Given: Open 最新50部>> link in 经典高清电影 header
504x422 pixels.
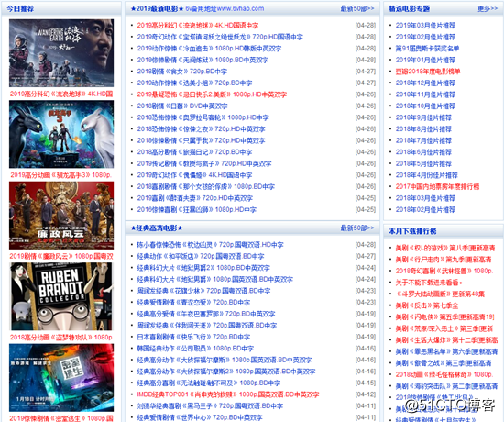Looking at the screenshot, I should [x=357, y=228].
